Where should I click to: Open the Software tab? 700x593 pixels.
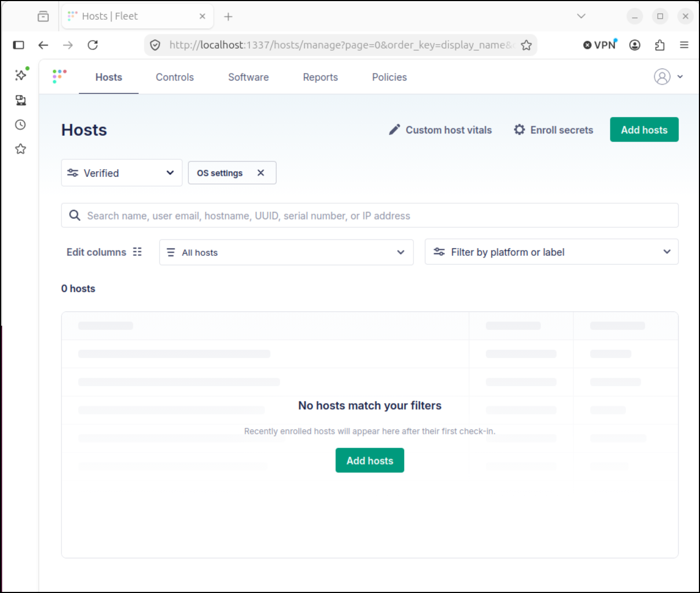click(248, 77)
